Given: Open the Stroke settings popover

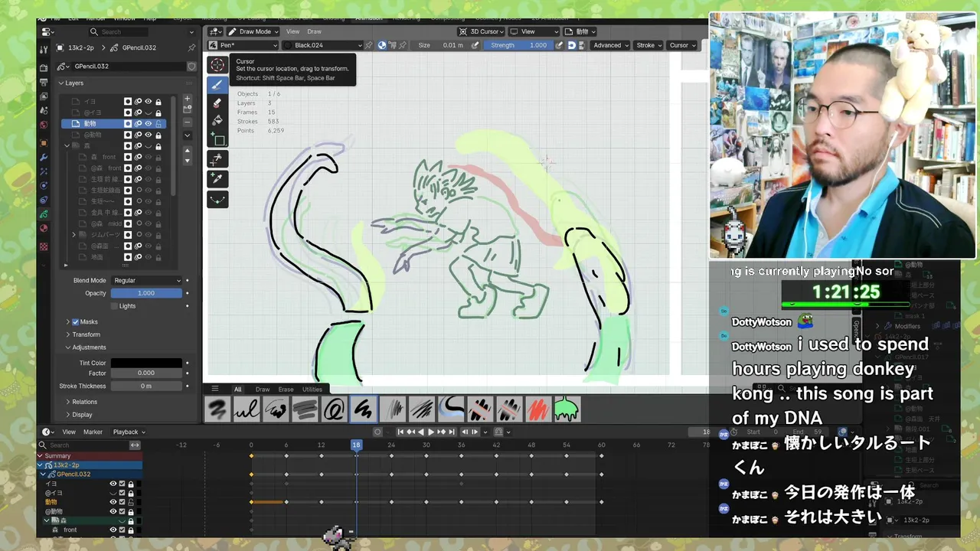Looking at the screenshot, I should tap(649, 45).
